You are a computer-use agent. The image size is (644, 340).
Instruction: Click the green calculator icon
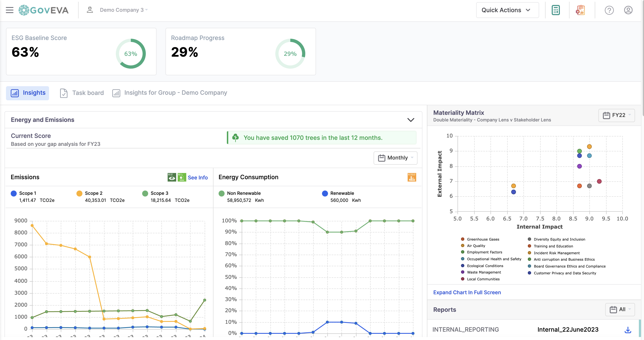pyautogui.click(x=556, y=10)
